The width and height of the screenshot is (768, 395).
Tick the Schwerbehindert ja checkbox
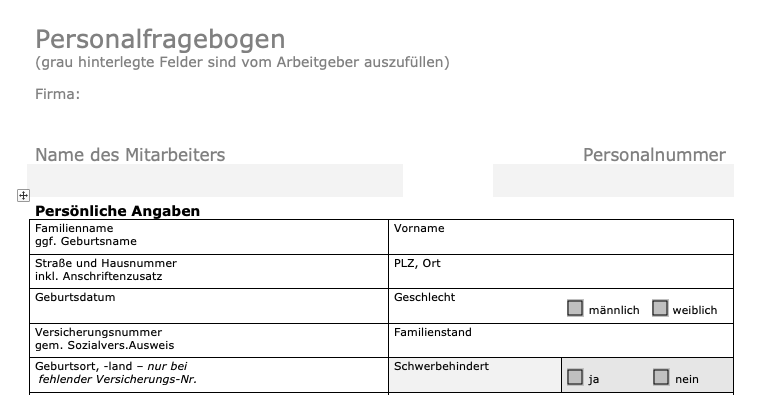(575, 377)
